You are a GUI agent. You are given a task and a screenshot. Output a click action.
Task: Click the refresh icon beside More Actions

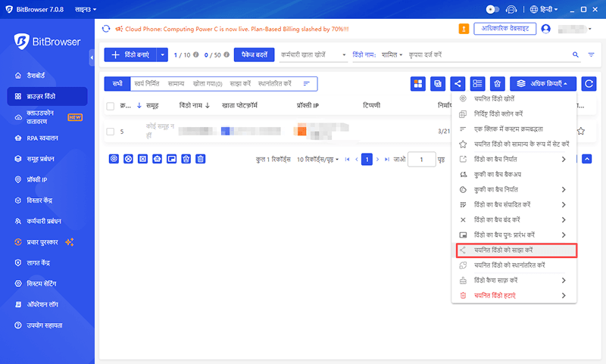[588, 83]
